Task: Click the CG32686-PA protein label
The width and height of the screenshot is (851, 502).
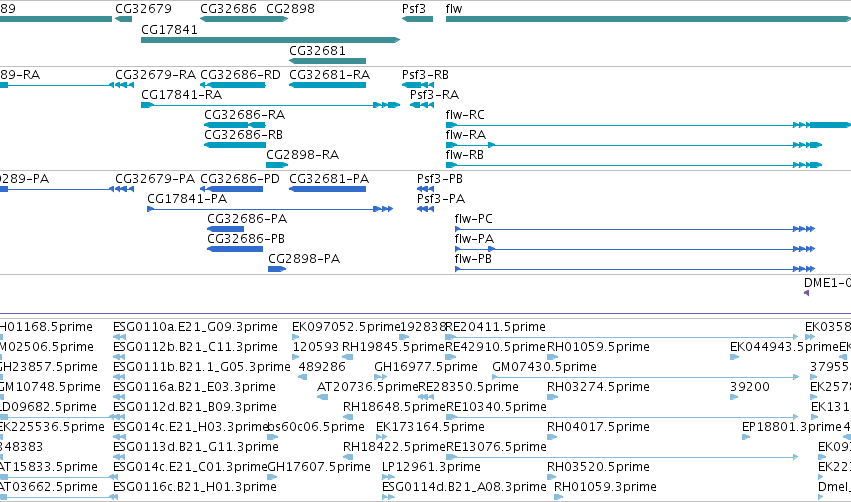Action: (x=247, y=219)
